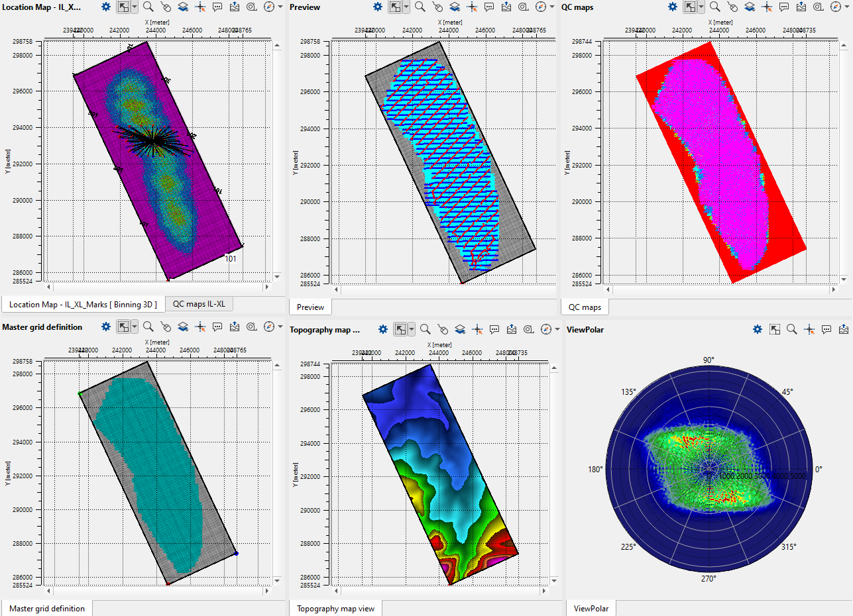Click comment bubble icon in Topography map toolbar
This screenshot has width=853, height=616.
click(x=494, y=329)
